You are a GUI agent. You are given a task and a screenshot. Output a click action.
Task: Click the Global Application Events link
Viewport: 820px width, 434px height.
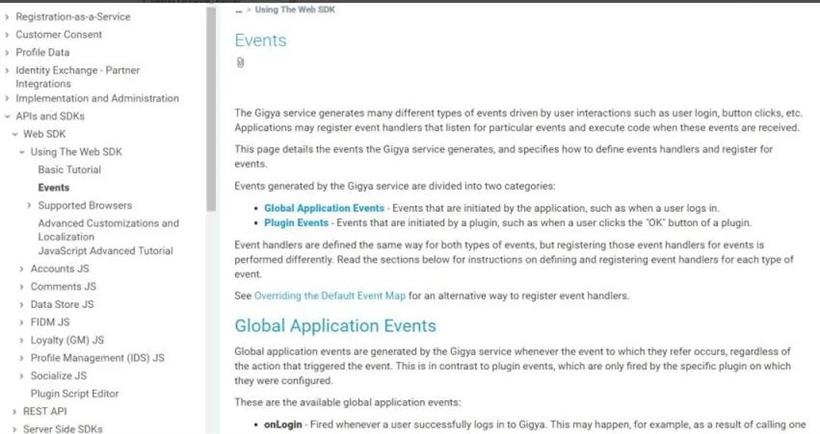(324, 208)
